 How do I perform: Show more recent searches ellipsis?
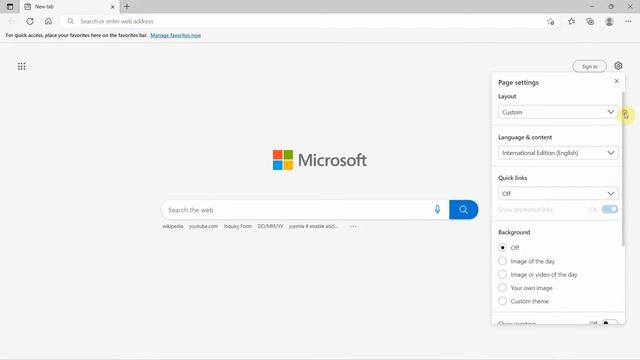coord(353,227)
